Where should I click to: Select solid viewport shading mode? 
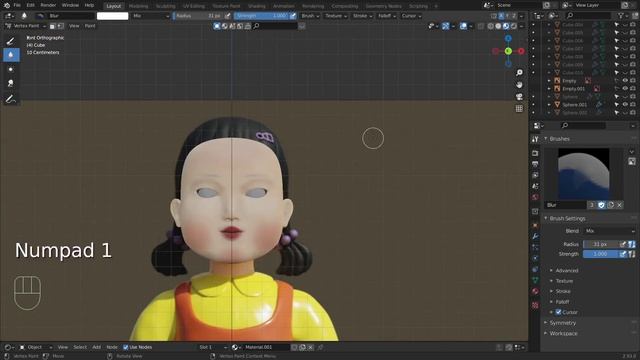point(498,26)
